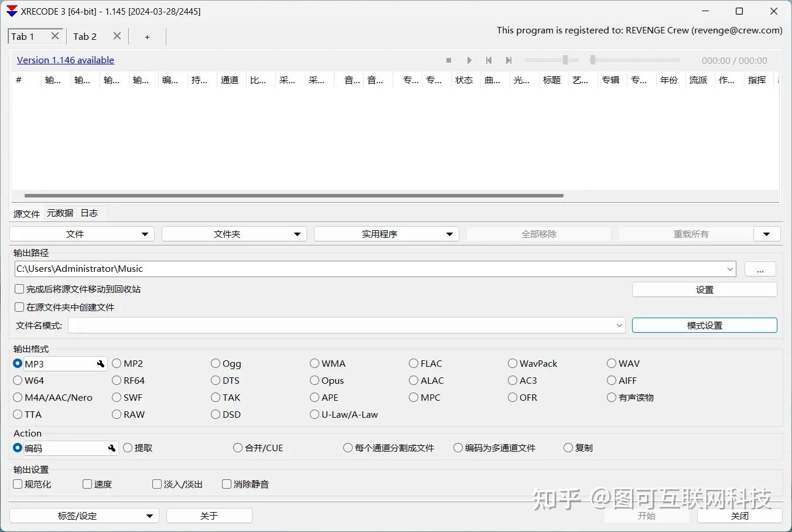Select the FLAC output format
The image size is (792, 532).
[x=414, y=363]
